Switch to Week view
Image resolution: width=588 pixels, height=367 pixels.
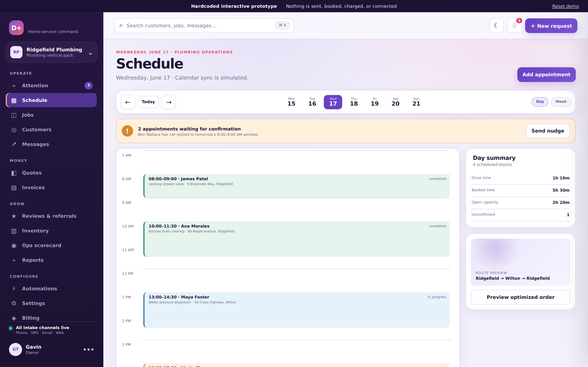click(561, 102)
